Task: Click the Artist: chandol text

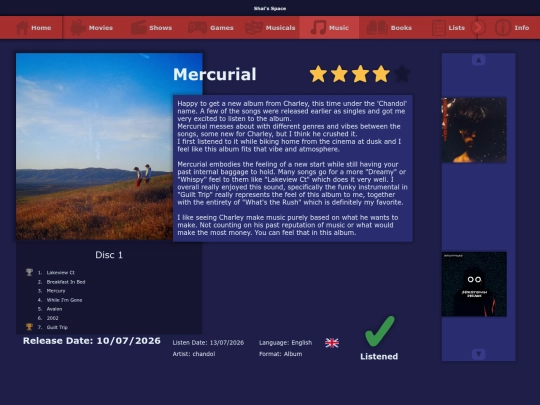Action: [x=194, y=354]
